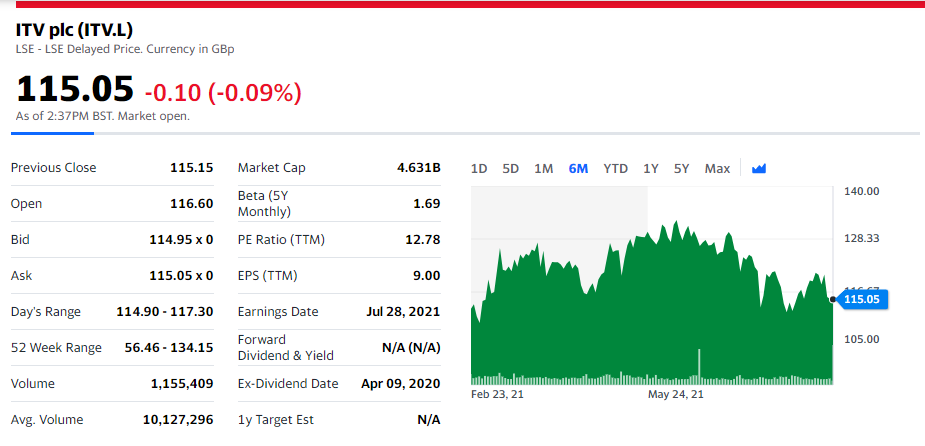Click the N/A (N/A) dividend value
The width and height of the screenshot is (925, 446).
[x=411, y=347]
